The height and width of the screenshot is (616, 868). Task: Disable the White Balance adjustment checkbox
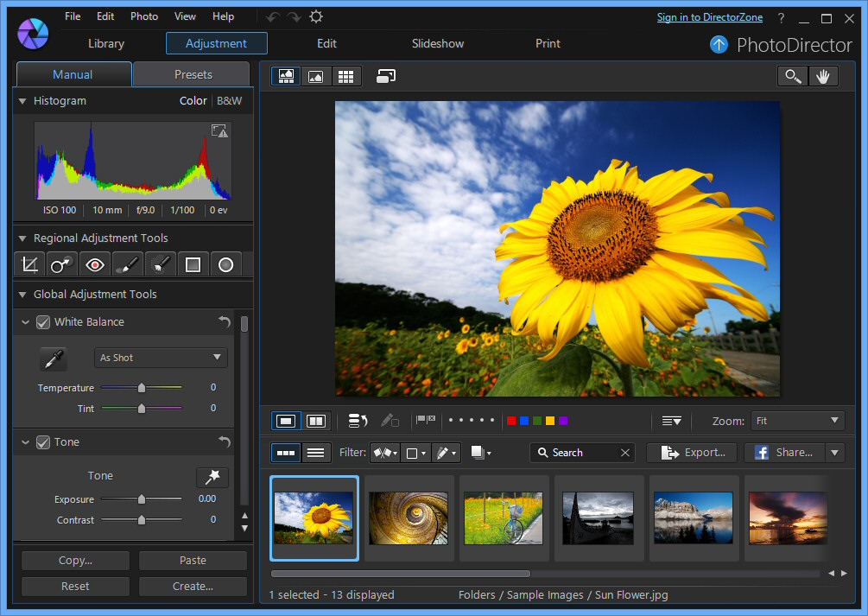click(x=43, y=321)
